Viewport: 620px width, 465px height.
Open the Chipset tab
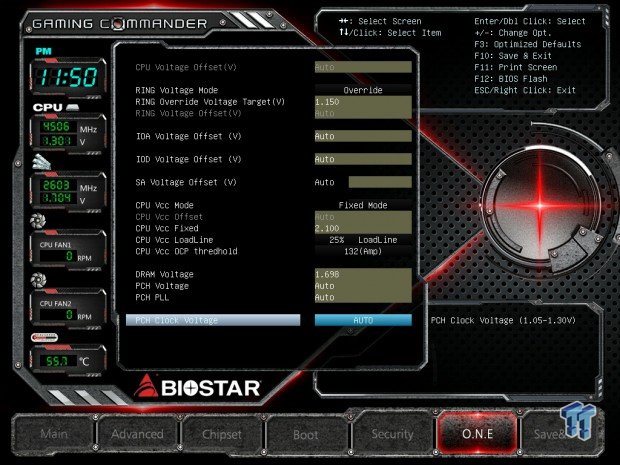point(221,434)
